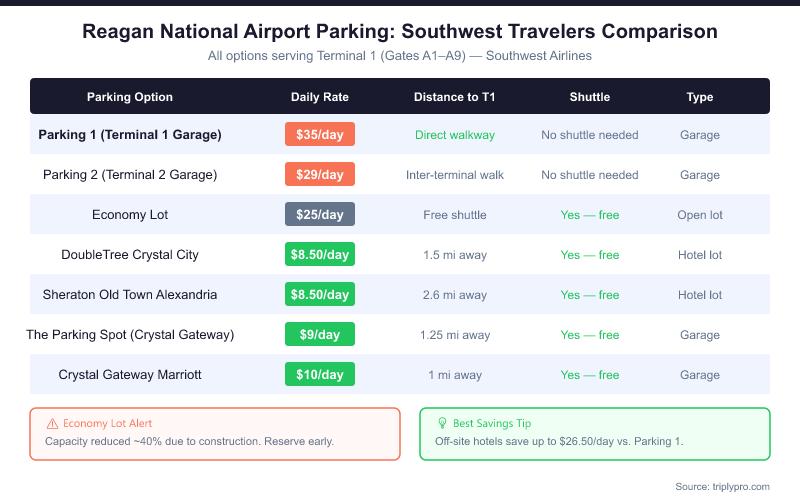The image size is (800, 500).
Task: Click the Source: triplypro.com credit
Action: coord(720,486)
